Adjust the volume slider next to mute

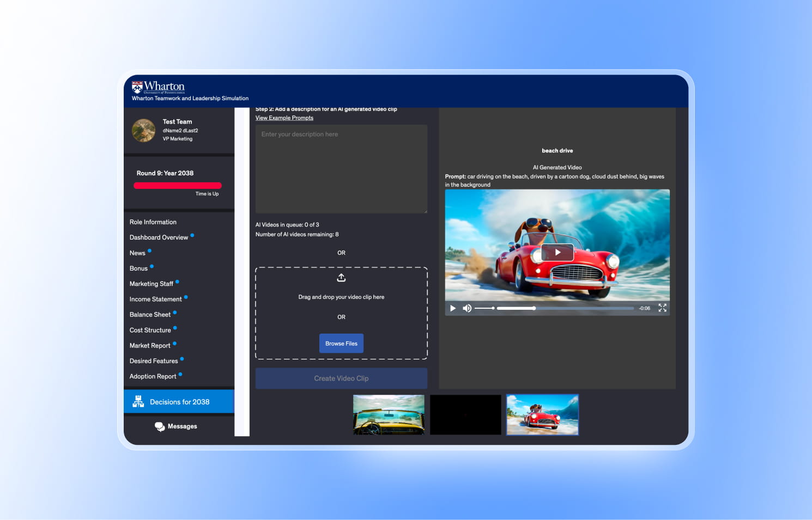(483, 308)
